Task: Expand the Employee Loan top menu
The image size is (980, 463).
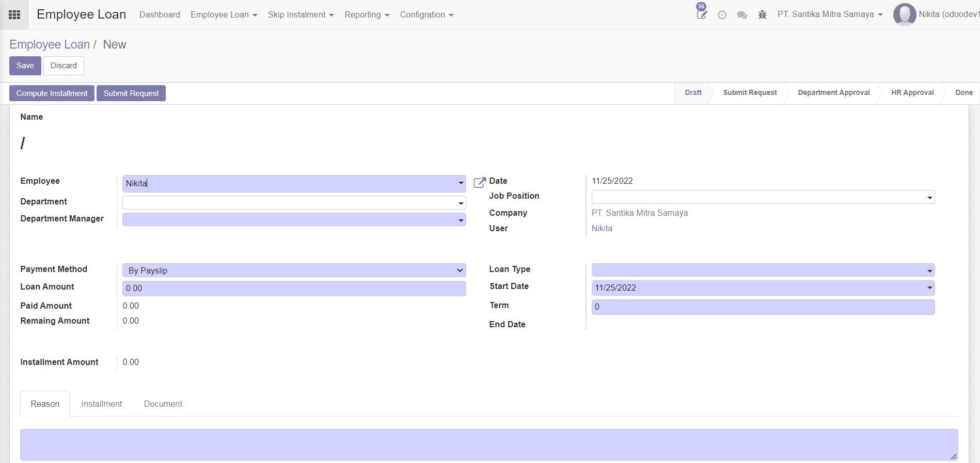Action: (x=224, y=14)
